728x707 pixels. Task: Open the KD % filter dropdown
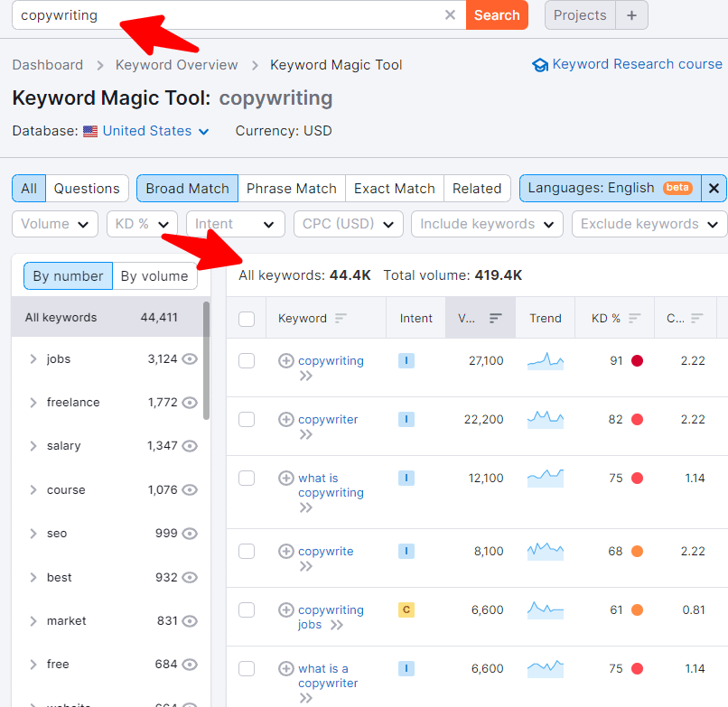tap(142, 224)
